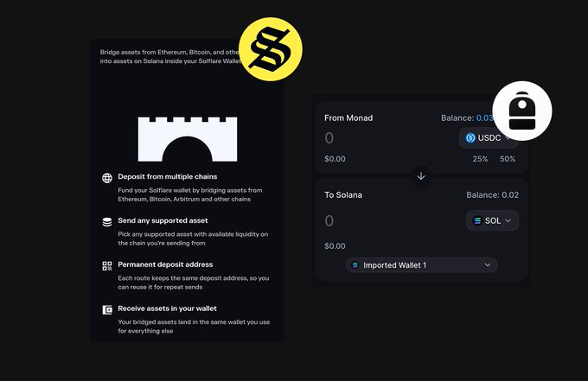Click the $0.00 value under From Monad
588x381 pixels.
[x=335, y=159]
